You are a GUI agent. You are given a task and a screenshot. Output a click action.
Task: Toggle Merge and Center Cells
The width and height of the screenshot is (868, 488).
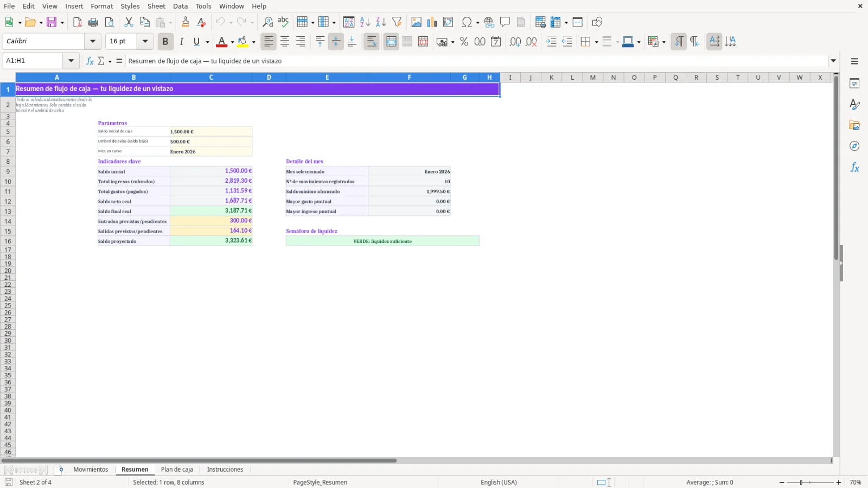(x=391, y=42)
